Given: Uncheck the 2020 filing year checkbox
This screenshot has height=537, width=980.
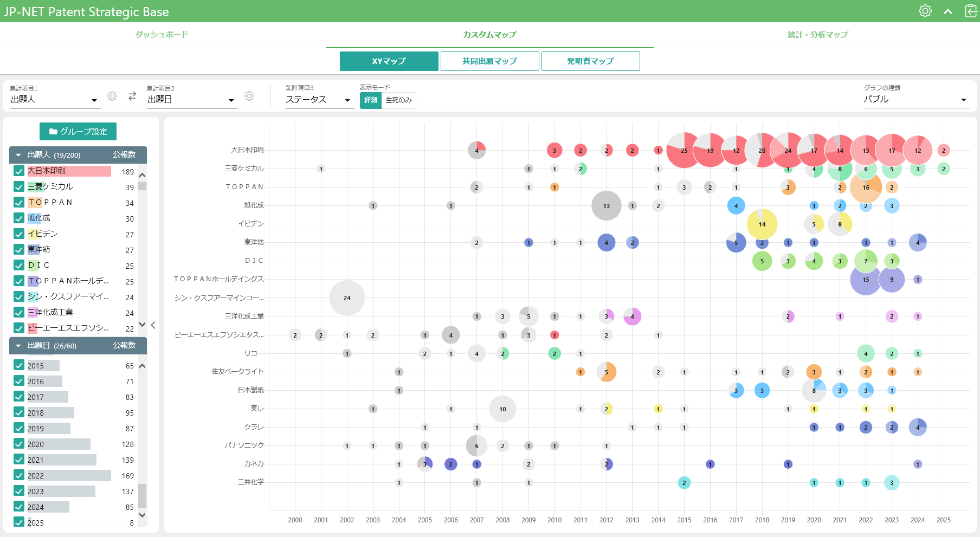Looking at the screenshot, I should coord(19,443).
